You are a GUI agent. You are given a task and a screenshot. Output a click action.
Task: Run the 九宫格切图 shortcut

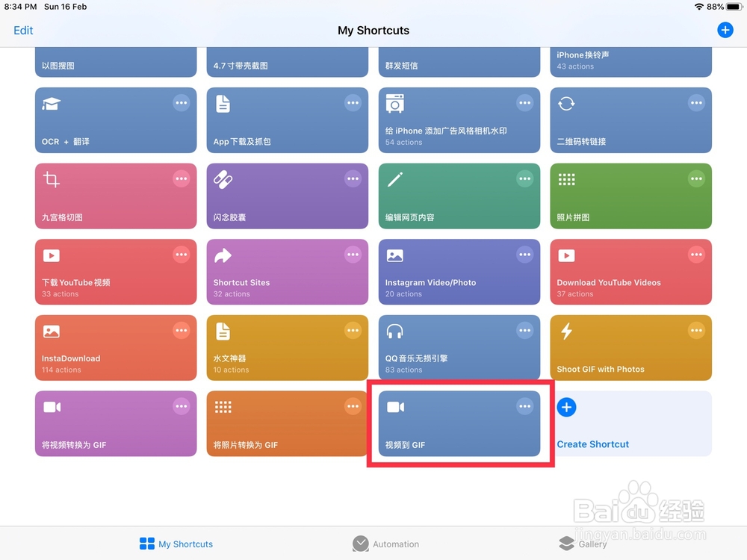[116, 196]
